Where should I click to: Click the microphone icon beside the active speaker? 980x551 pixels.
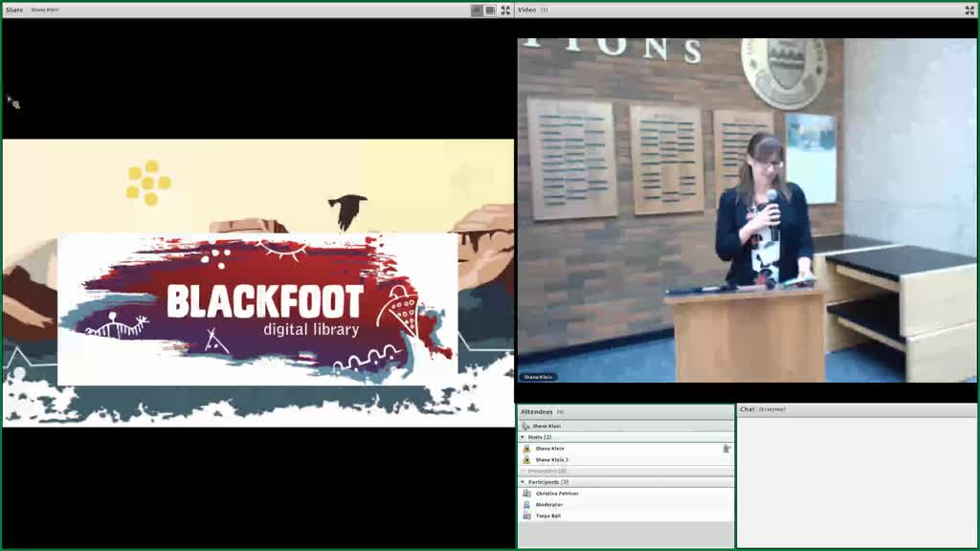(x=525, y=426)
